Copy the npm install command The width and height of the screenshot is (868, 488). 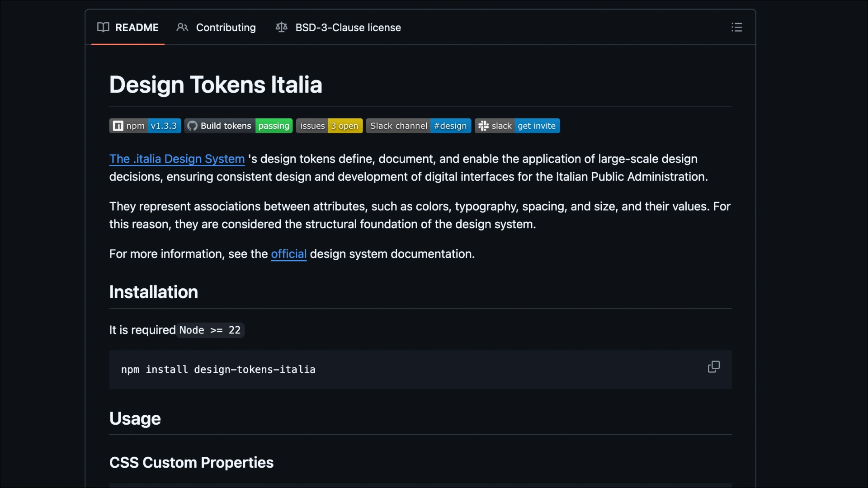[713, 367]
